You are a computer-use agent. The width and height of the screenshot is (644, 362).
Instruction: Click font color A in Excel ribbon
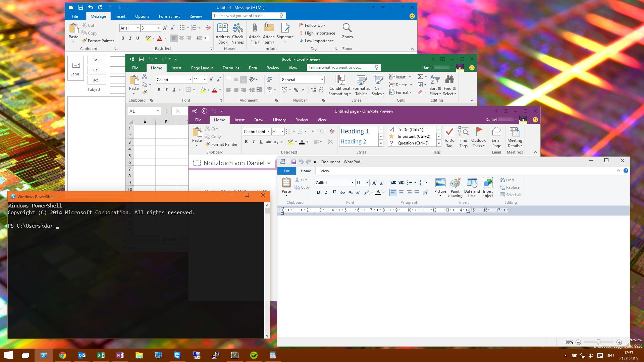(214, 90)
